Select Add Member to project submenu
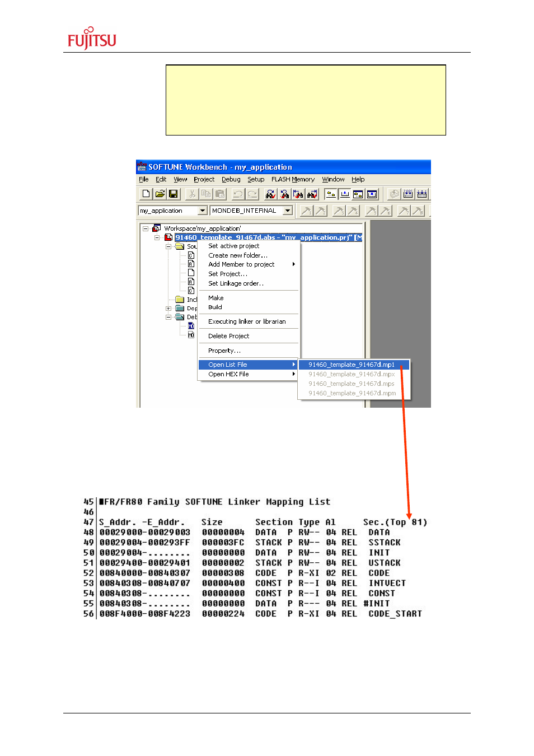This screenshot has width=534, height=756. coord(249,264)
